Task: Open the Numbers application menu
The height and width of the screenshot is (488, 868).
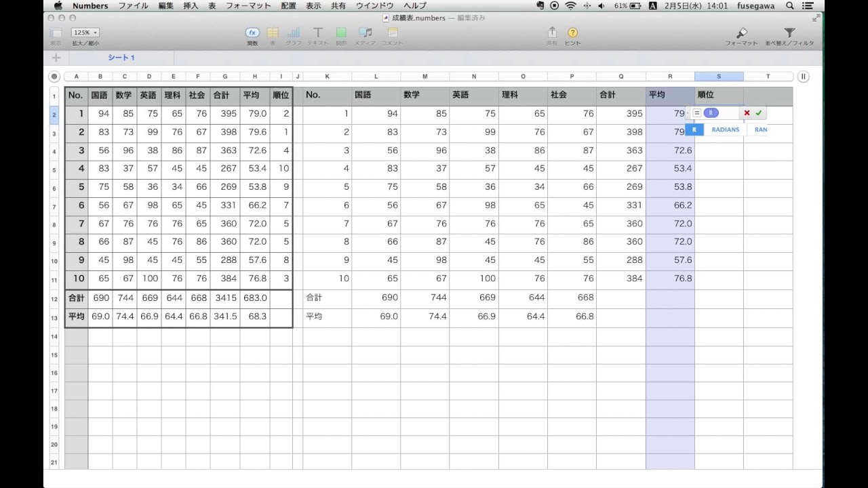Action: [90, 5]
